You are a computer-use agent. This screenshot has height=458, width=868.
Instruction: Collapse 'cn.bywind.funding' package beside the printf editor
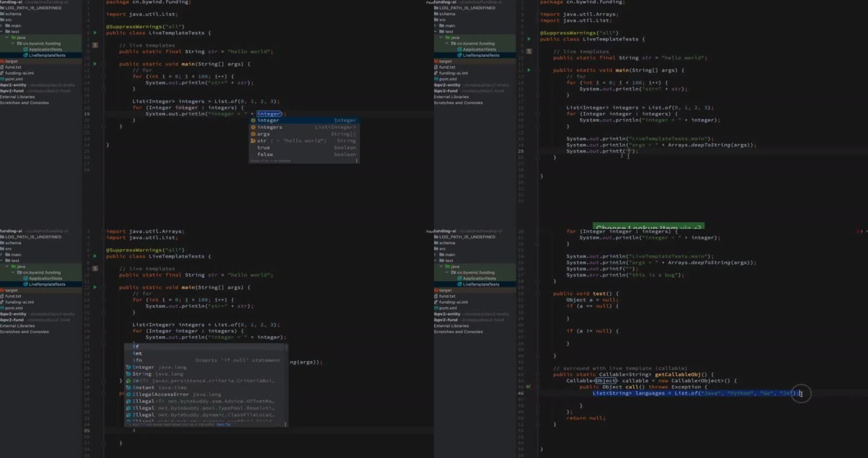[x=447, y=43]
